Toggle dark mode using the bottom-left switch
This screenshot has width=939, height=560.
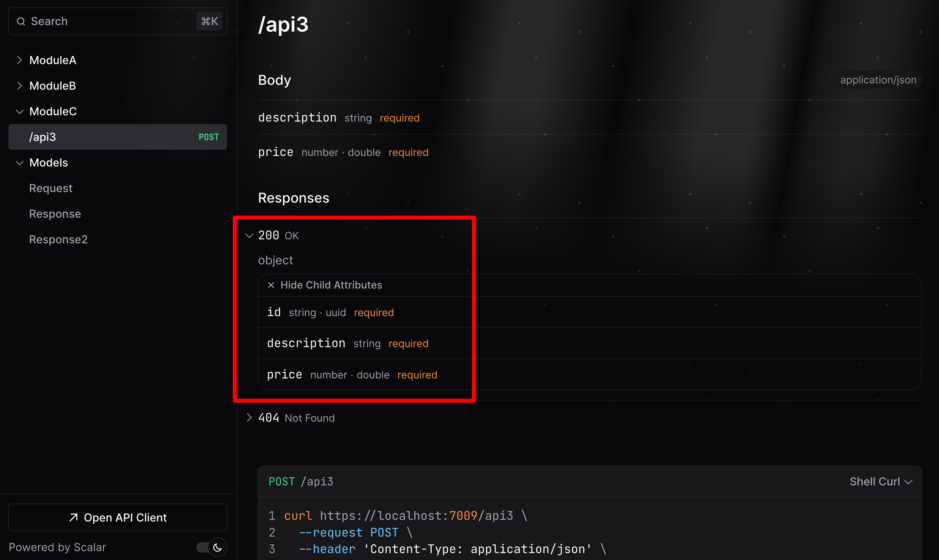[x=210, y=547]
